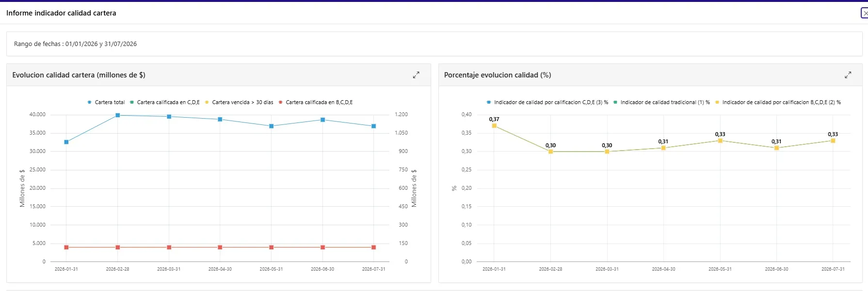Toggle Indicador de calidad por calificacion B,C,D,E (2) % legend

coord(778,102)
